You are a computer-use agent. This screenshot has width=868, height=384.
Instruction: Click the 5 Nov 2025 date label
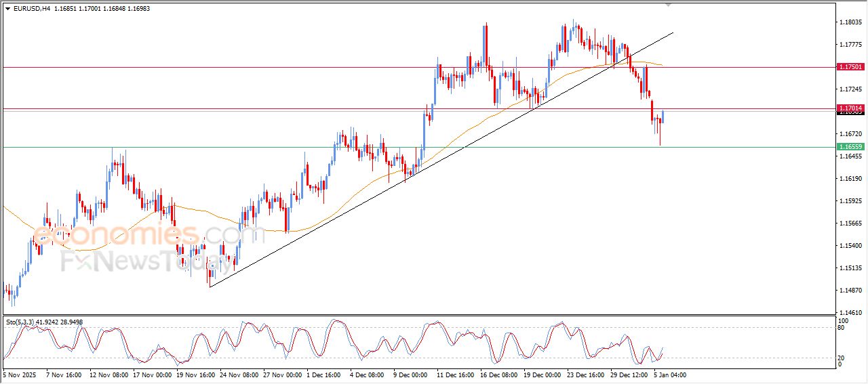point(18,374)
